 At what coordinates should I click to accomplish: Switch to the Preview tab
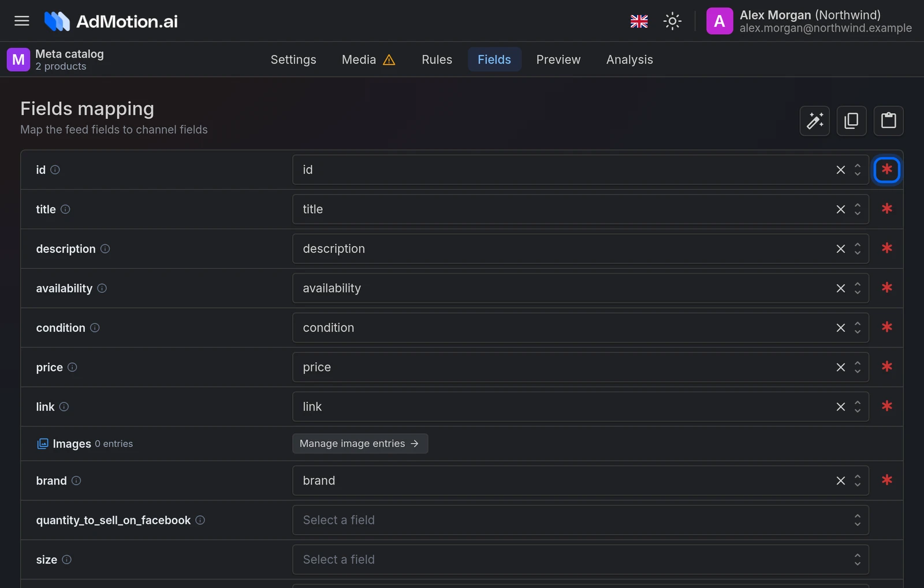coord(558,59)
